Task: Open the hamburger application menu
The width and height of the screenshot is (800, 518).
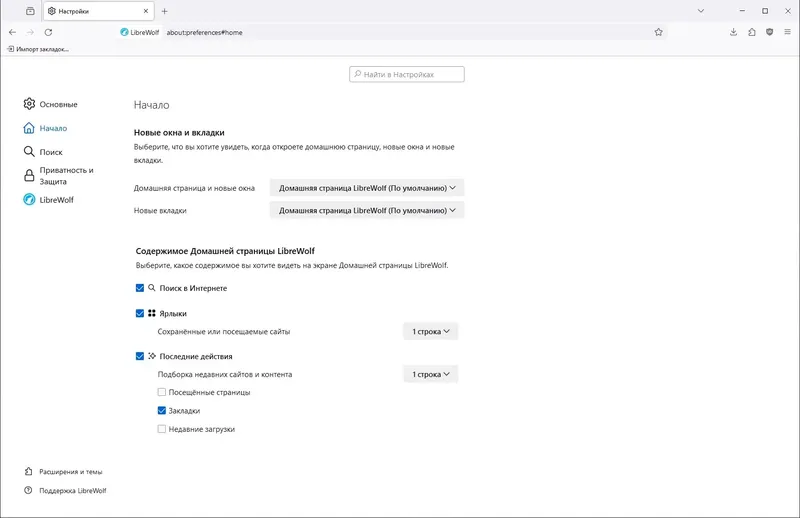Action: (x=787, y=32)
